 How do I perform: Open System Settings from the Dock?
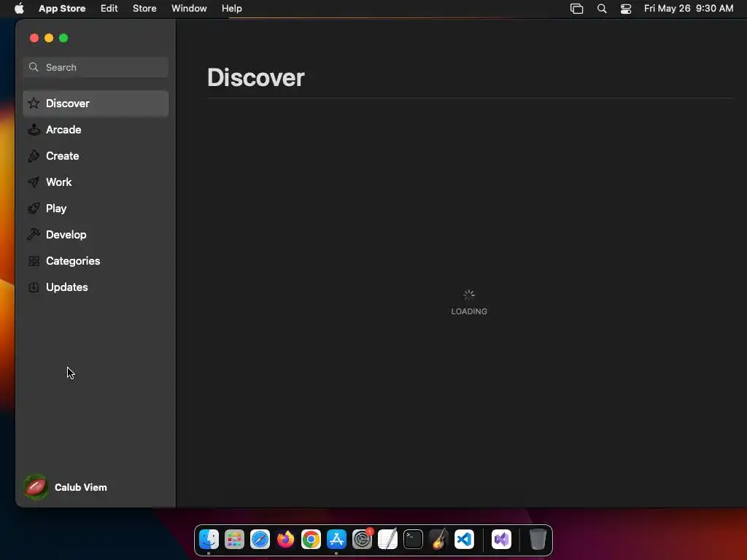point(362,539)
